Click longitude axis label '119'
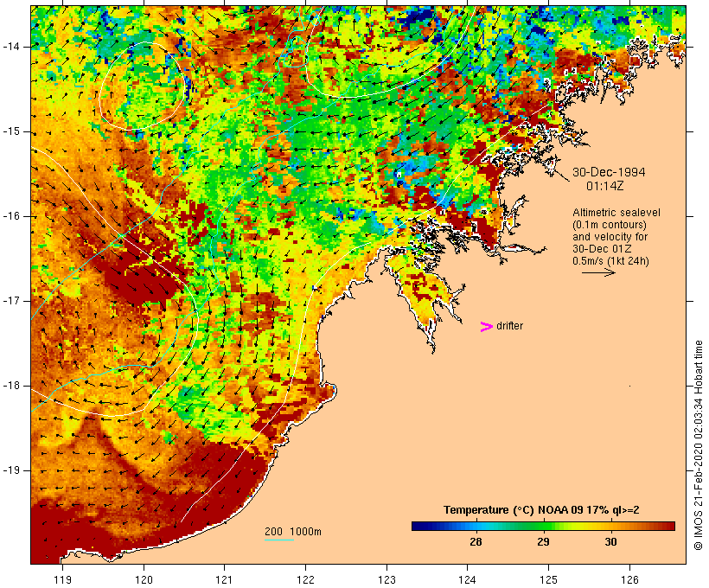The height and width of the screenshot is (588, 709). click(x=62, y=579)
